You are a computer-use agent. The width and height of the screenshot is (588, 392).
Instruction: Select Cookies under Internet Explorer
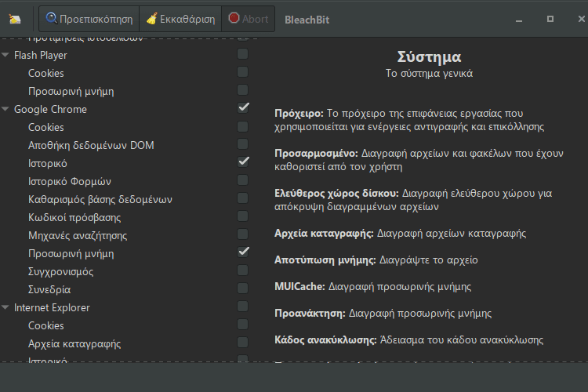coord(45,325)
